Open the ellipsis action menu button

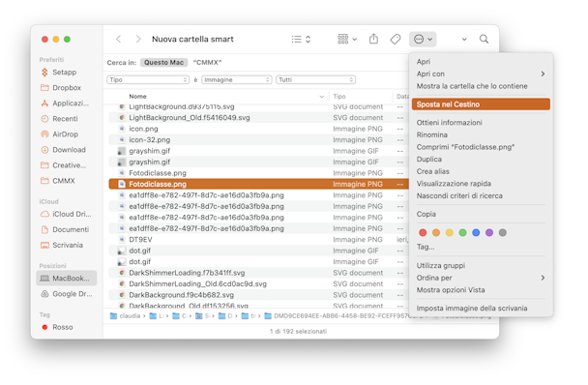[423, 39]
